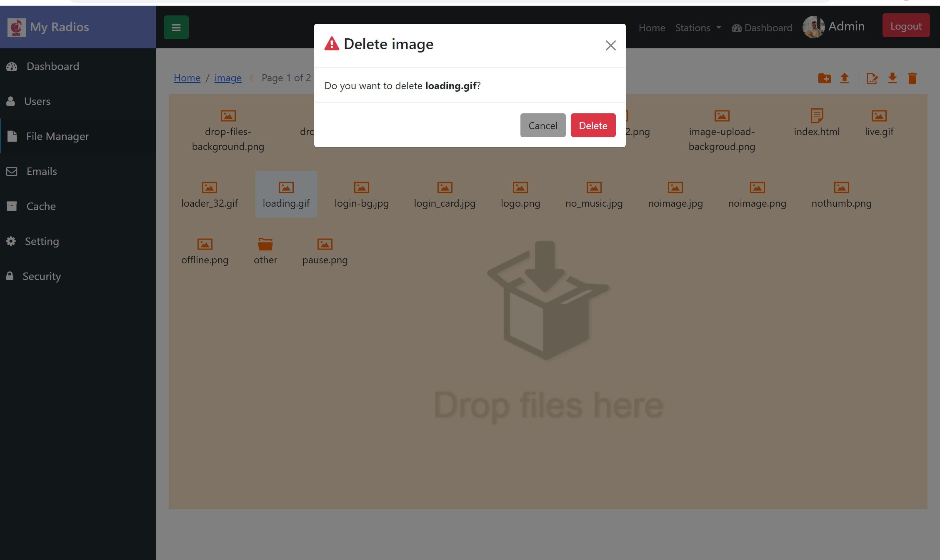Confirm deletion with the red Delete button
The height and width of the screenshot is (560, 940).
(593, 125)
